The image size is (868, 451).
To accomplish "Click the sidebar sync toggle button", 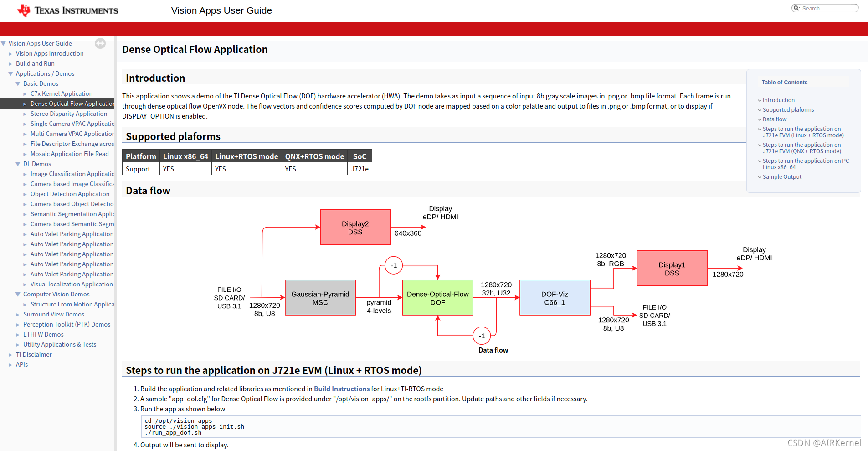I will point(100,43).
